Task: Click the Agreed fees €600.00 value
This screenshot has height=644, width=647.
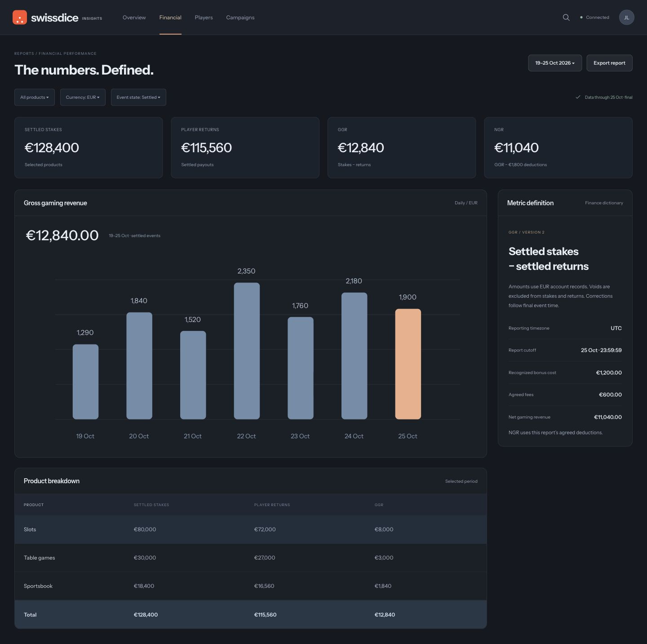Action: (611, 395)
